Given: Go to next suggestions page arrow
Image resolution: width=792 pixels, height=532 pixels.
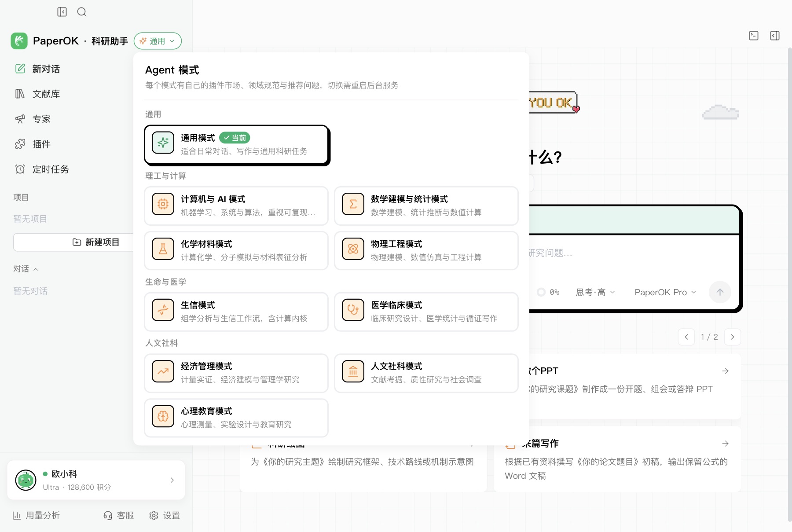Looking at the screenshot, I should pos(733,337).
